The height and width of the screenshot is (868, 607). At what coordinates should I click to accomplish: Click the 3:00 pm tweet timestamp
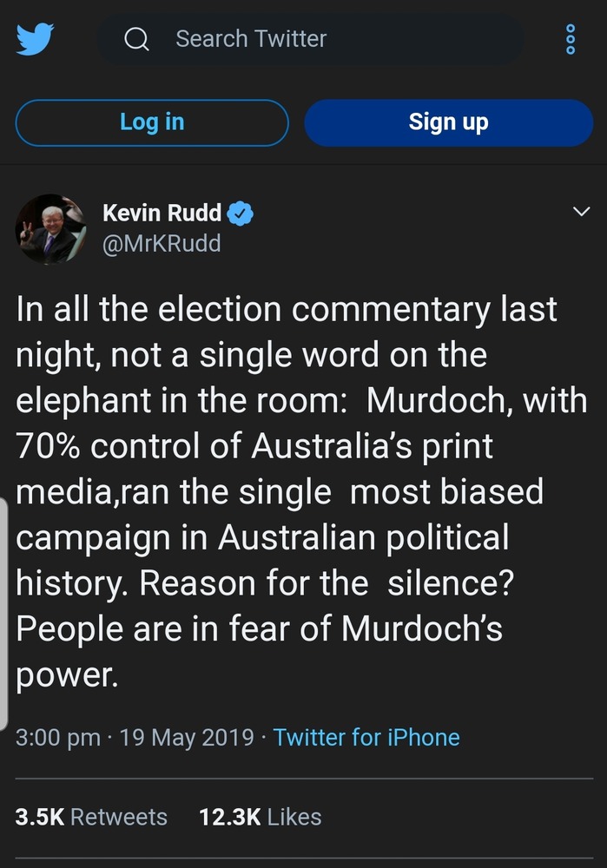pyautogui.click(x=58, y=738)
